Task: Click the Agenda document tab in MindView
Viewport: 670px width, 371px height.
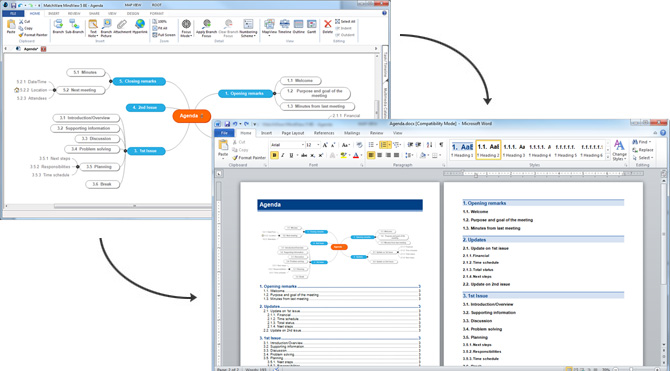Action: coord(31,49)
